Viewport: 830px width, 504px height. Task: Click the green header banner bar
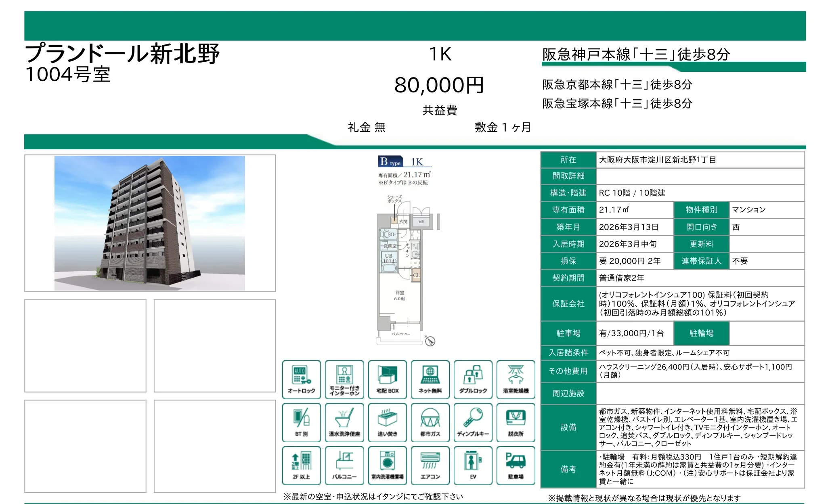point(415,24)
